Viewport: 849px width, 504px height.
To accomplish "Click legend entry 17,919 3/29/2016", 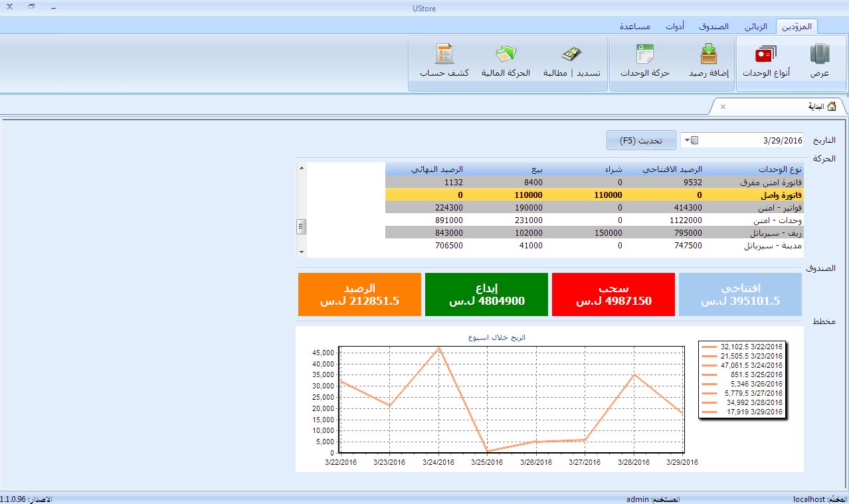I will point(743,412).
